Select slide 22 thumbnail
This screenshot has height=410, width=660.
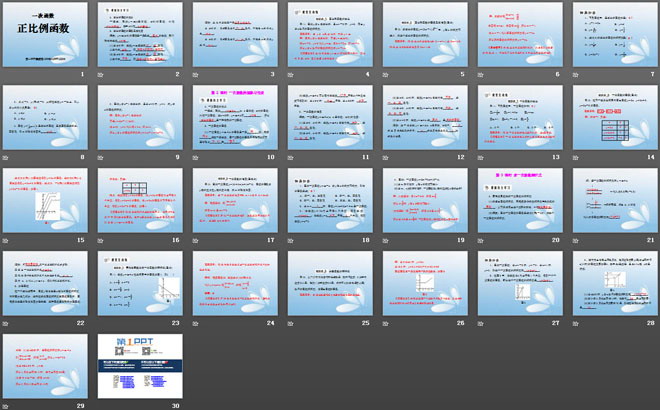pos(45,283)
